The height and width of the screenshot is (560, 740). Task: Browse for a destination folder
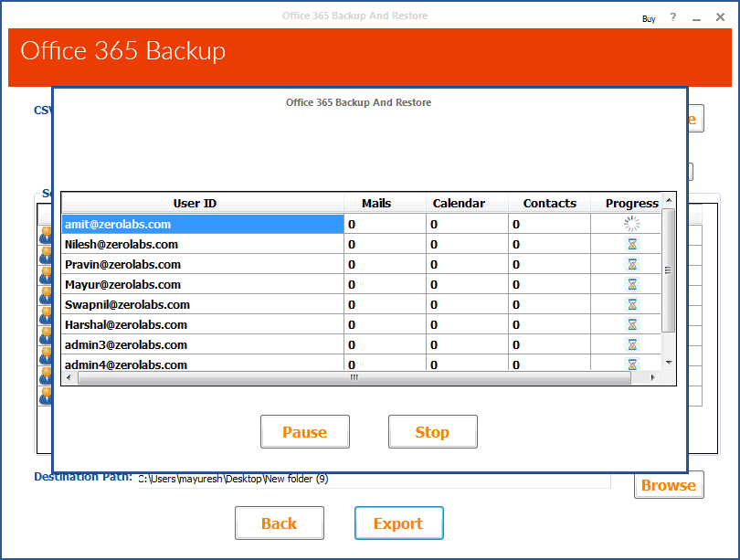(x=669, y=484)
